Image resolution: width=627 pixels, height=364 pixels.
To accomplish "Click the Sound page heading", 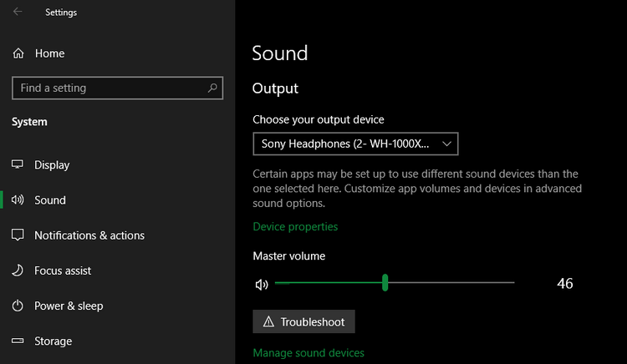I will pyautogui.click(x=280, y=53).
